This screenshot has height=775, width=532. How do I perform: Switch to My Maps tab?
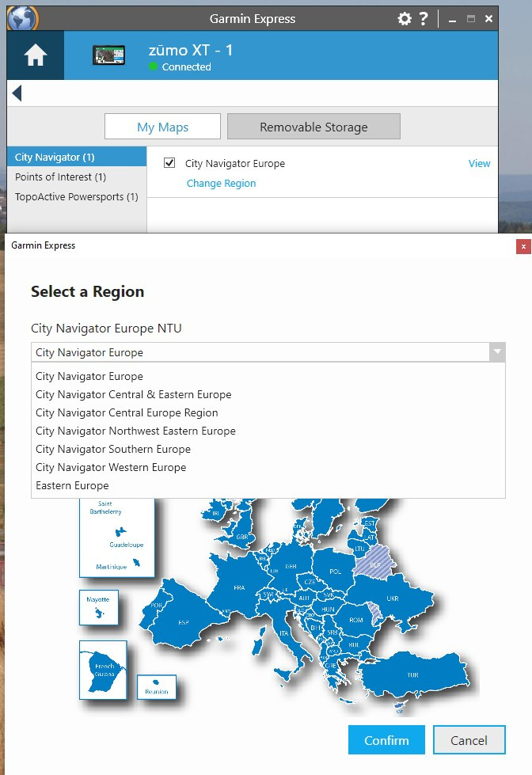pos(162,127)
